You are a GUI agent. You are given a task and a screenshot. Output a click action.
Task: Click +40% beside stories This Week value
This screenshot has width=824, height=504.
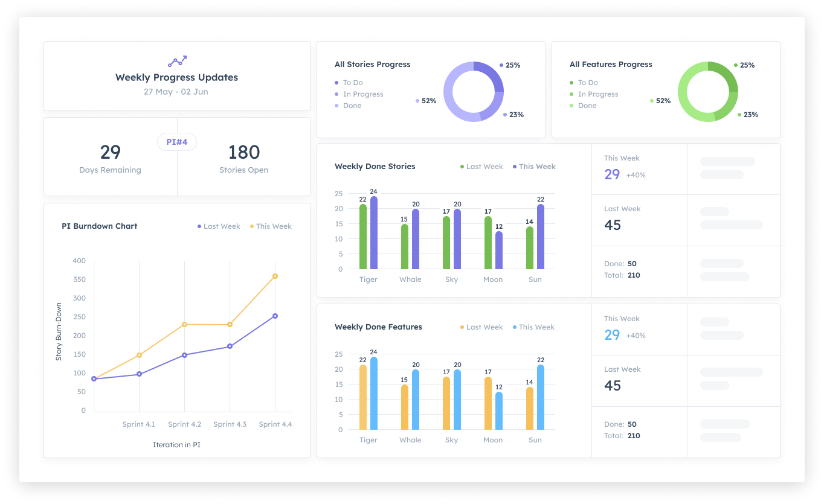[636, 175]
